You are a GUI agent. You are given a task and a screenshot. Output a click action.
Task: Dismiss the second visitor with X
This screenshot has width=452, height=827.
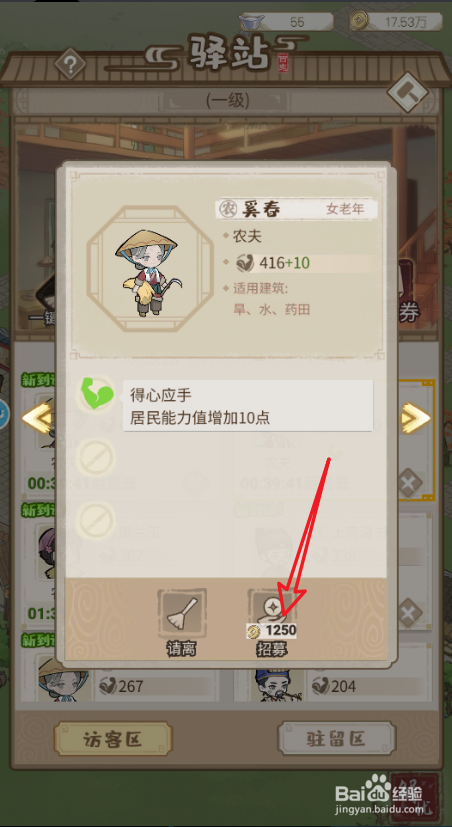click(409, 614)
